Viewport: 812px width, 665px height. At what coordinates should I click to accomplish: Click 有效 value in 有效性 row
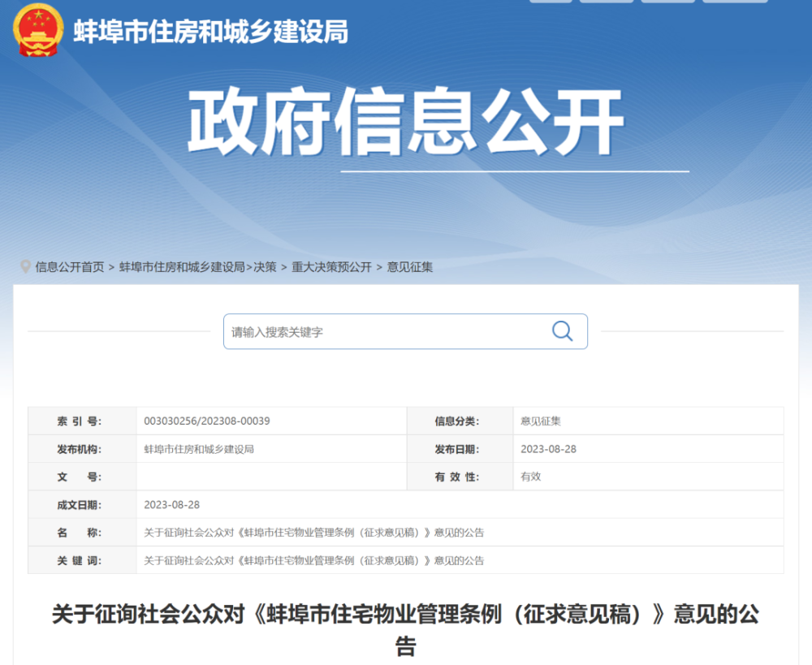pyautogui.click(x=531, y=477)
